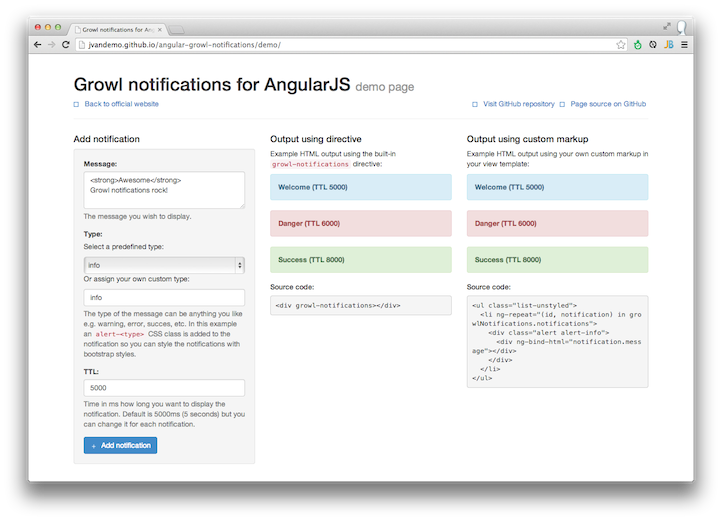
Task: Open the predefined type dropdown showing info
Action: pos(164,265)
